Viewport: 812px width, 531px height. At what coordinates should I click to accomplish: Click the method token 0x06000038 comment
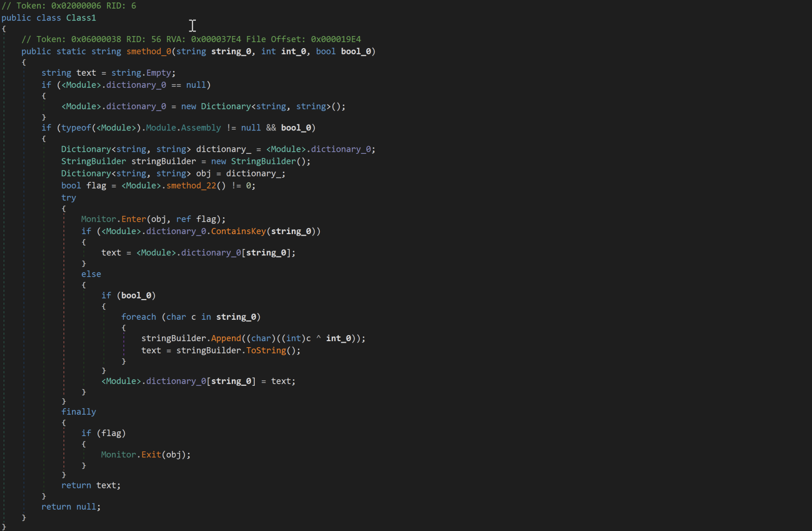click(96, 39)
